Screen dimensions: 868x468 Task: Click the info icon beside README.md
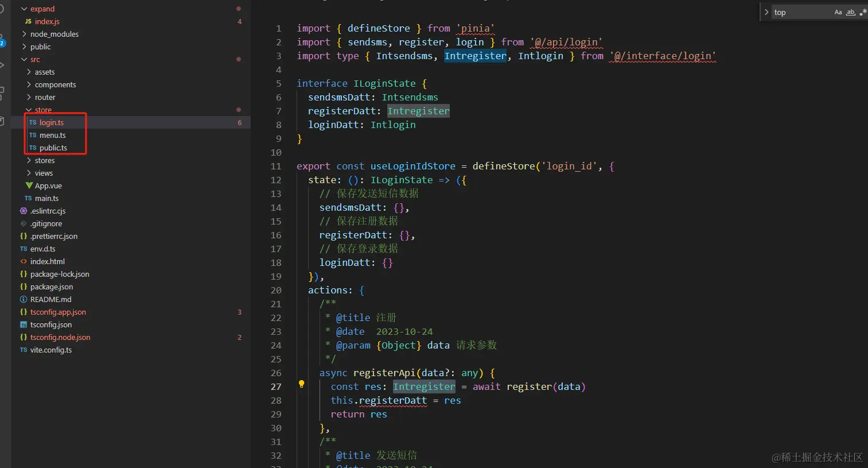24,299
